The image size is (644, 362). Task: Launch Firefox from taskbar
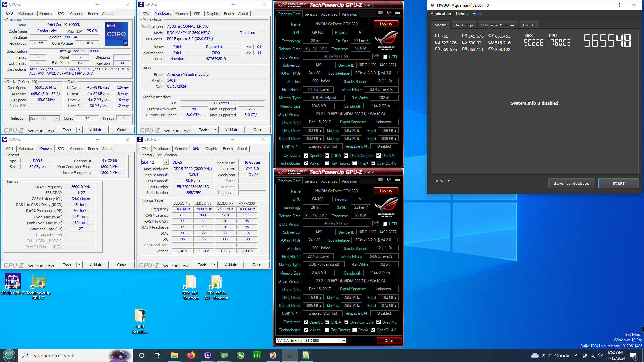pyautogui.click(x=191, y=355)
